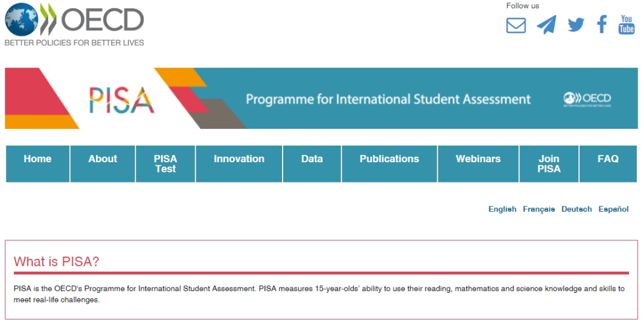Screen dimensions: 644x325
Task: Open the YouTube channel icon
Action: 626,24
